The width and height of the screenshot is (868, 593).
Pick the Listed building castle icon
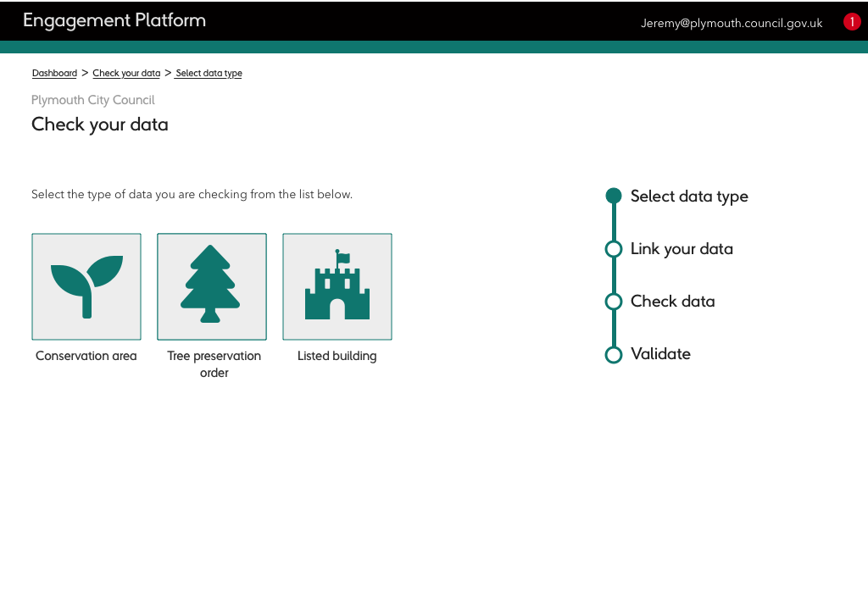click(337, 286)
